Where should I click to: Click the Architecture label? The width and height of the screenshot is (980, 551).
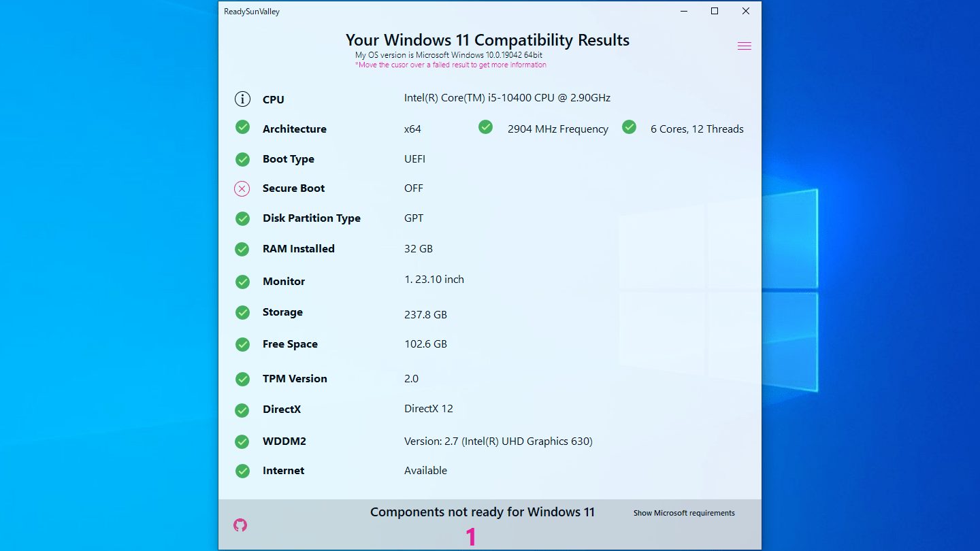[295, 129]
